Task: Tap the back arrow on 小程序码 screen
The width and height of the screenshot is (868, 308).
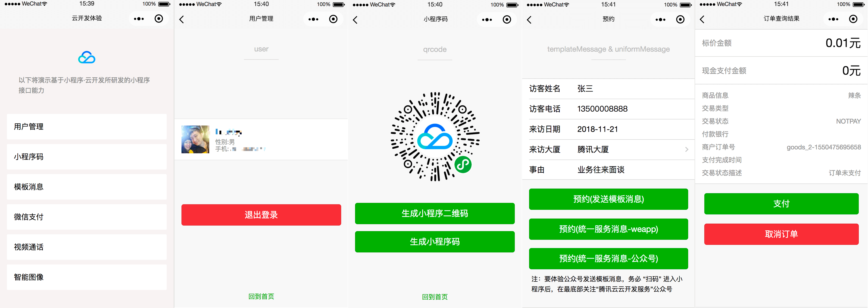Action: point(356,20)
